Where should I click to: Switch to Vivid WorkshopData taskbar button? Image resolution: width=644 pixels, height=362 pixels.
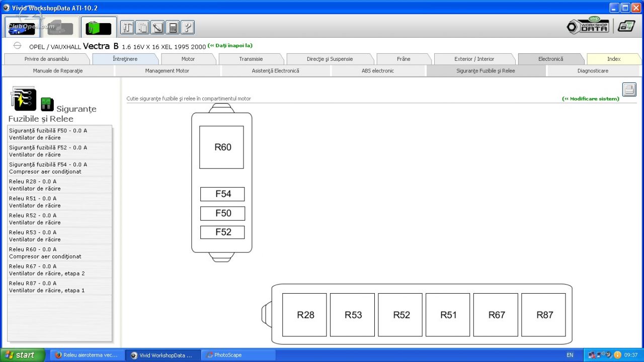pyautogui.click(x=163, y=355)
